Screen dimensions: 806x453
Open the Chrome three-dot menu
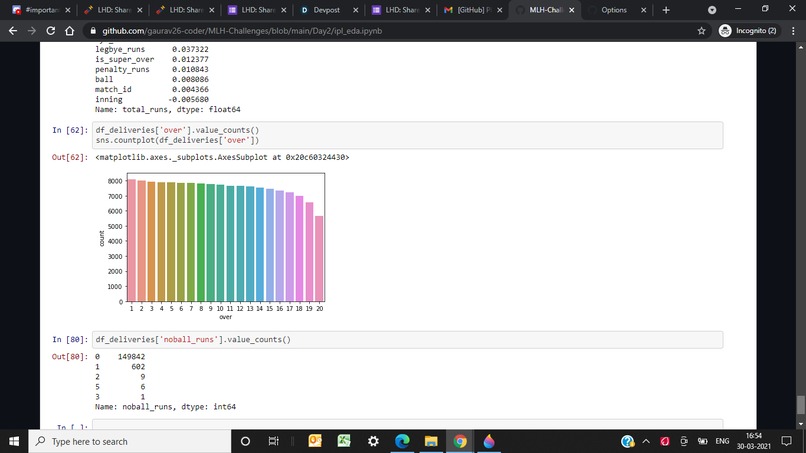pos(793,31)
